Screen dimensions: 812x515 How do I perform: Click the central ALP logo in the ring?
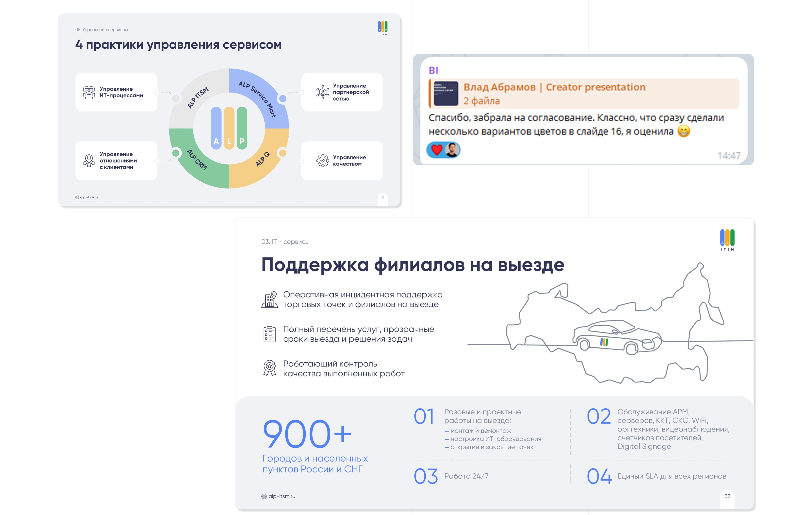point(229,128)
